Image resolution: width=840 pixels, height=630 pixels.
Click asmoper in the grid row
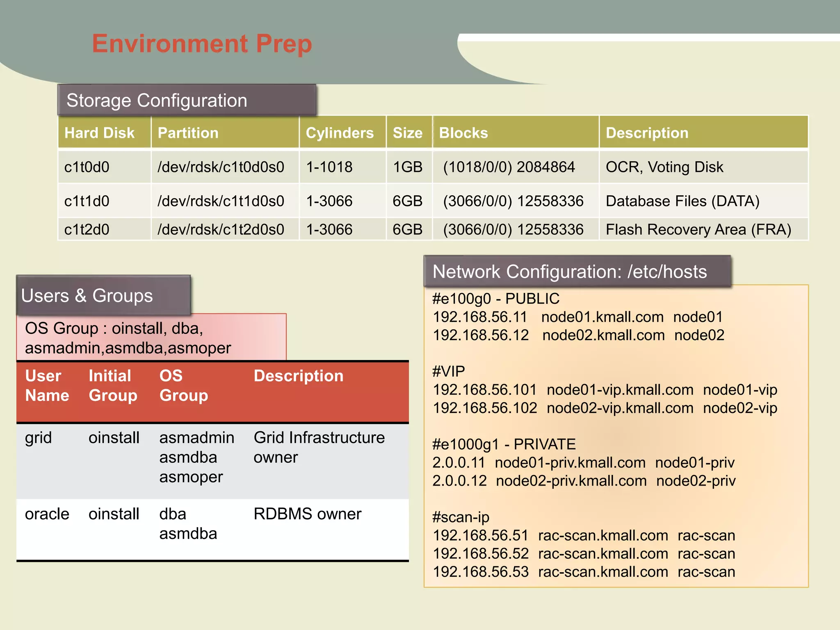[191, 477]
